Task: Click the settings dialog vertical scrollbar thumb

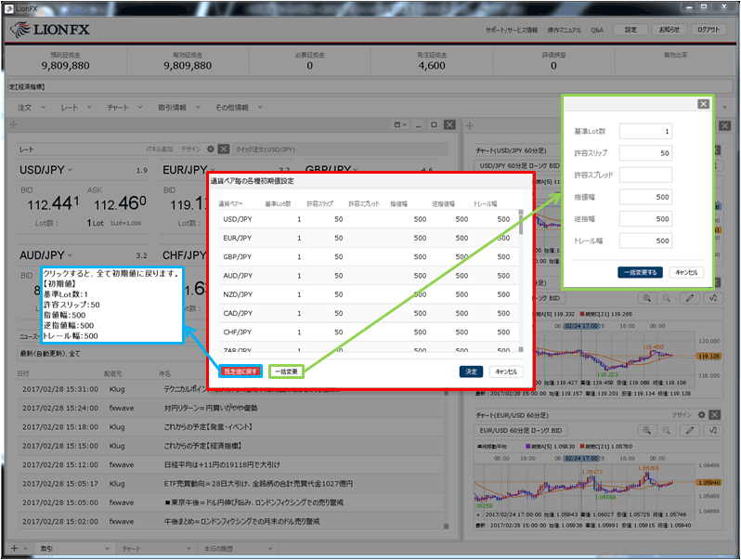Action: 521,224
